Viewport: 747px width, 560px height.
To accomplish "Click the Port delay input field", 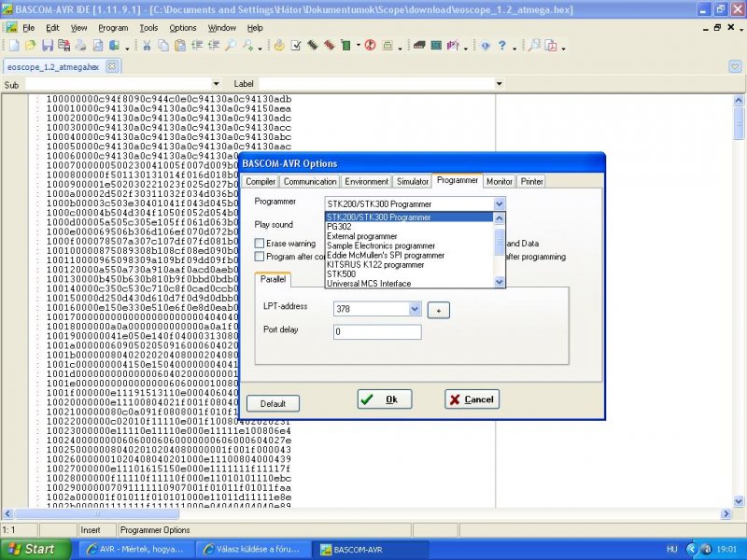I will coord(377,332).
